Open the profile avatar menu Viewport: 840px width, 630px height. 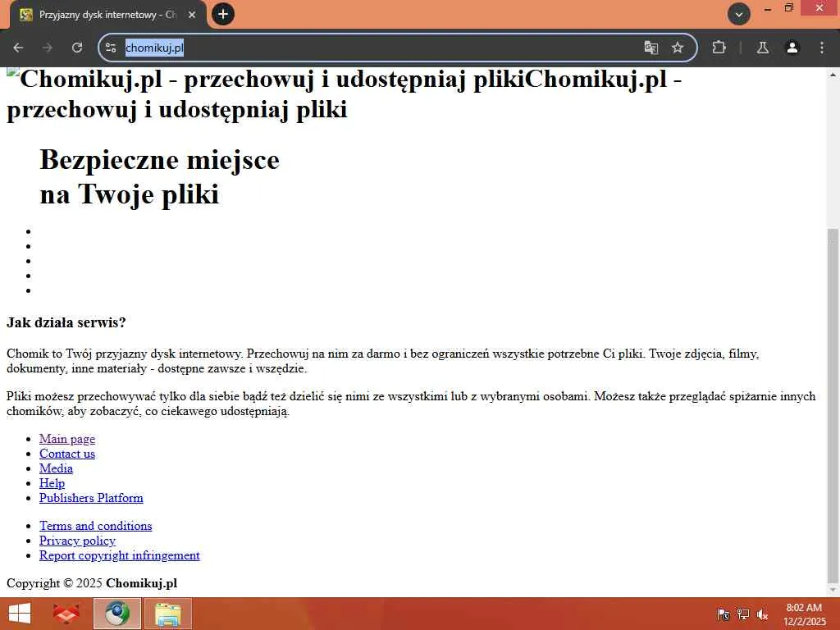point(792,48)
